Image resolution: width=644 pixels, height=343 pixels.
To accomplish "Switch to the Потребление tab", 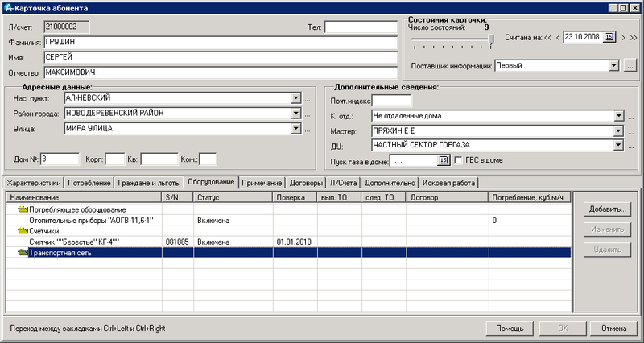I will click(89, 183).
